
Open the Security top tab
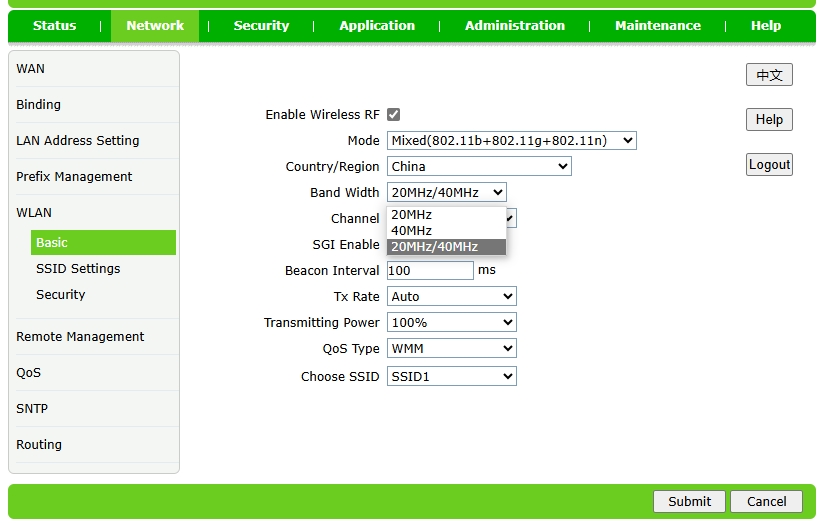coord(261,26)
